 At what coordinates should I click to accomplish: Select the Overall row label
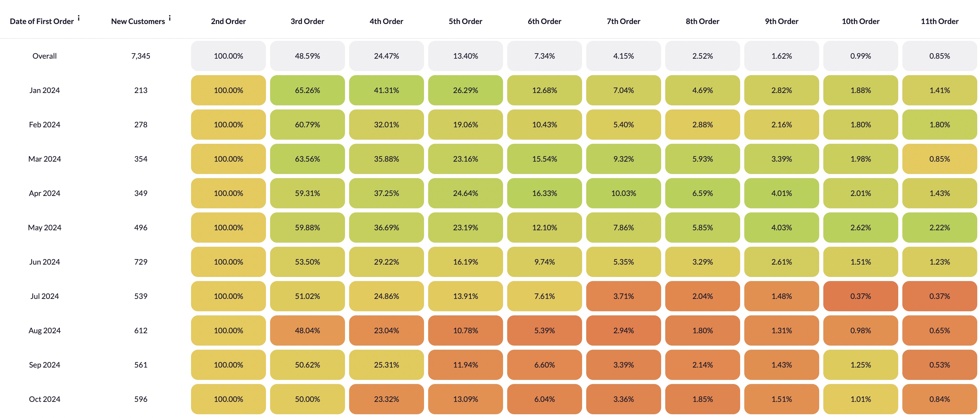pos(45,56)
